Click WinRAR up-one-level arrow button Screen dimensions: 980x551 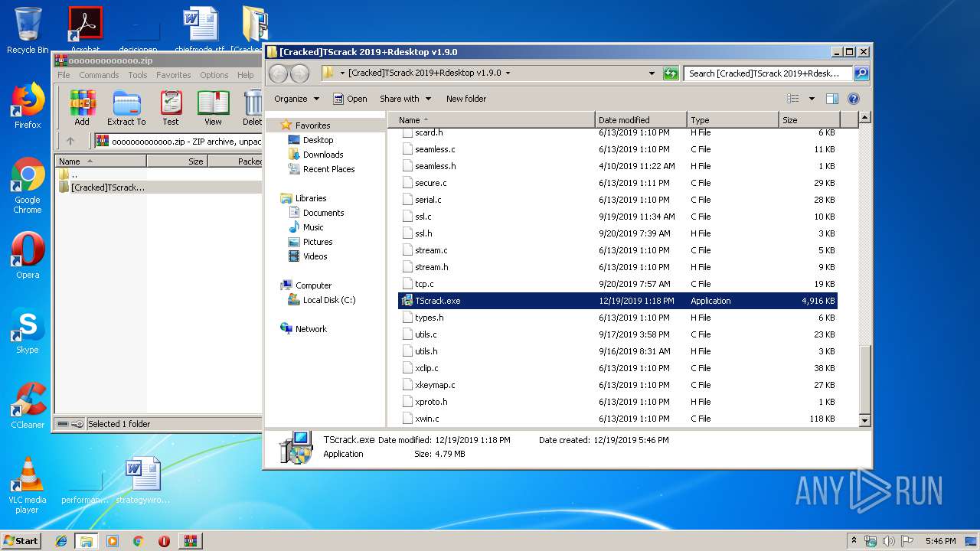pos(70,141)
